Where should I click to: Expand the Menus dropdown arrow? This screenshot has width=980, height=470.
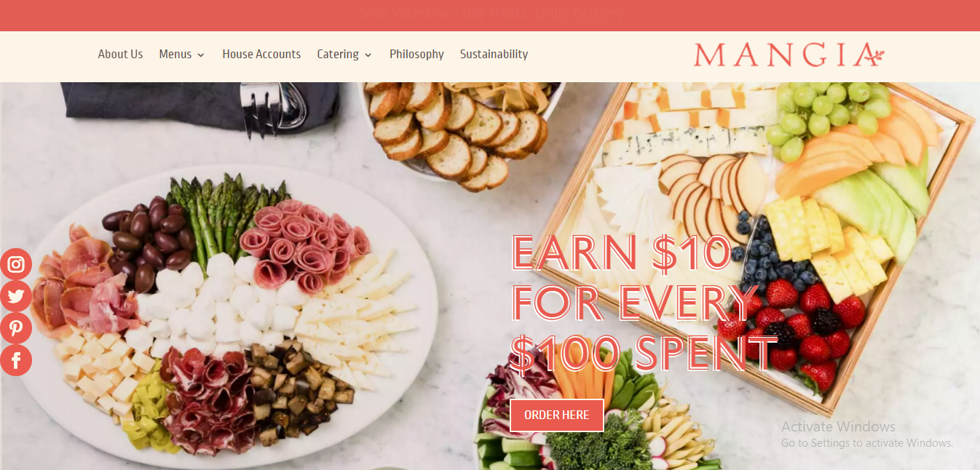click(x=201, y=55)
